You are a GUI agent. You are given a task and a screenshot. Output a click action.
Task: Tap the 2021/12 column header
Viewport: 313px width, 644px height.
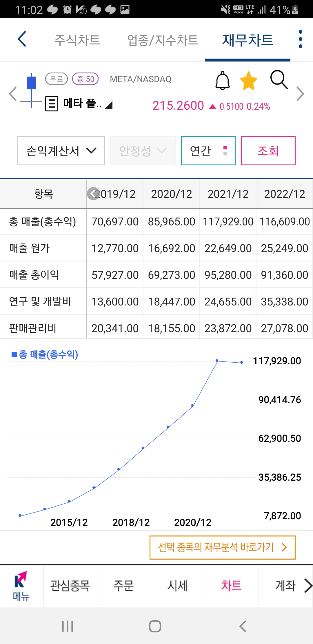click(228, 194)
